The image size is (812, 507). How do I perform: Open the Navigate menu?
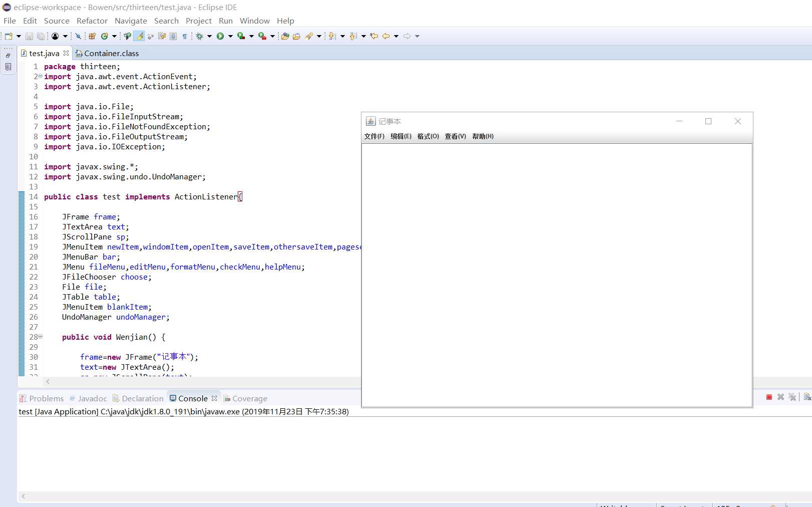[131, 21]
